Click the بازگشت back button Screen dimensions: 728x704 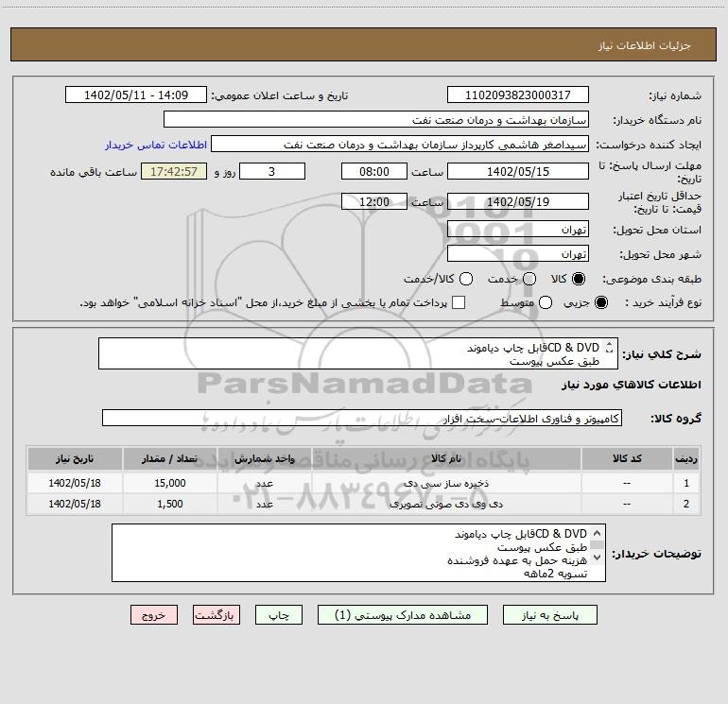click(x=217, y=615)
